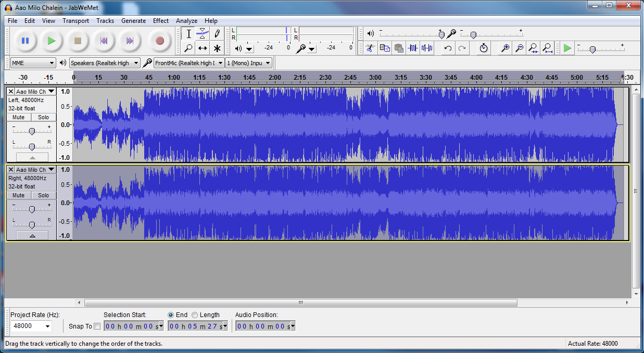
Task: Click the Silence audio icon
Action: (427, 48)
